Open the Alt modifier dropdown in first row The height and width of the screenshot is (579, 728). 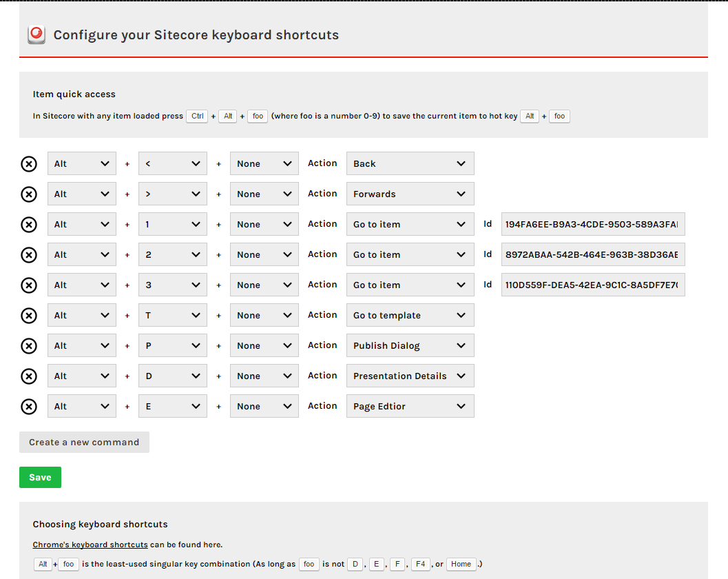[81, 164]
